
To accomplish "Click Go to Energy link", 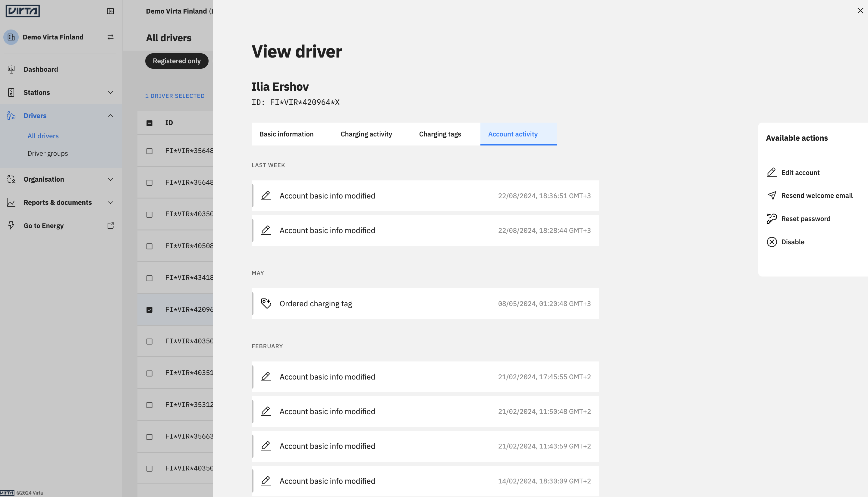I will coord(43,226).
